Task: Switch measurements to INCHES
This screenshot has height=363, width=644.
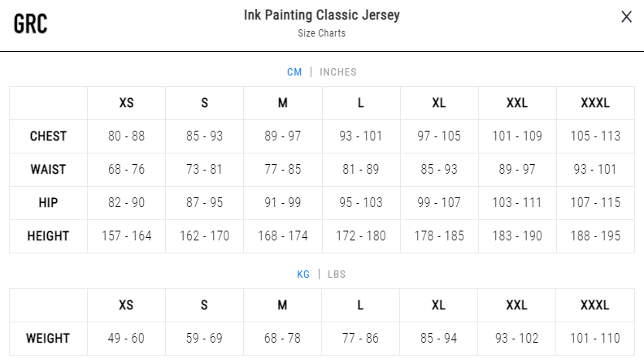Action: 338,72
